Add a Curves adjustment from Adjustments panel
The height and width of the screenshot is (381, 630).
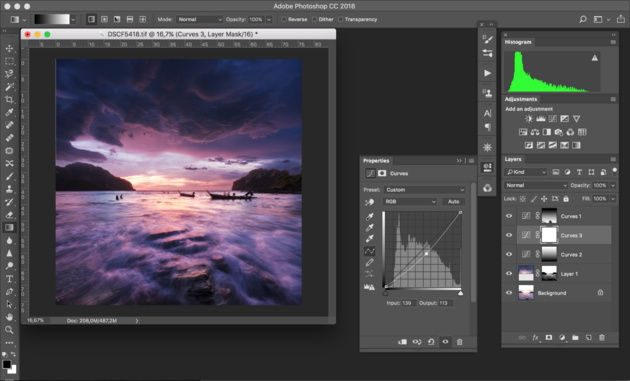click(553, 119)
